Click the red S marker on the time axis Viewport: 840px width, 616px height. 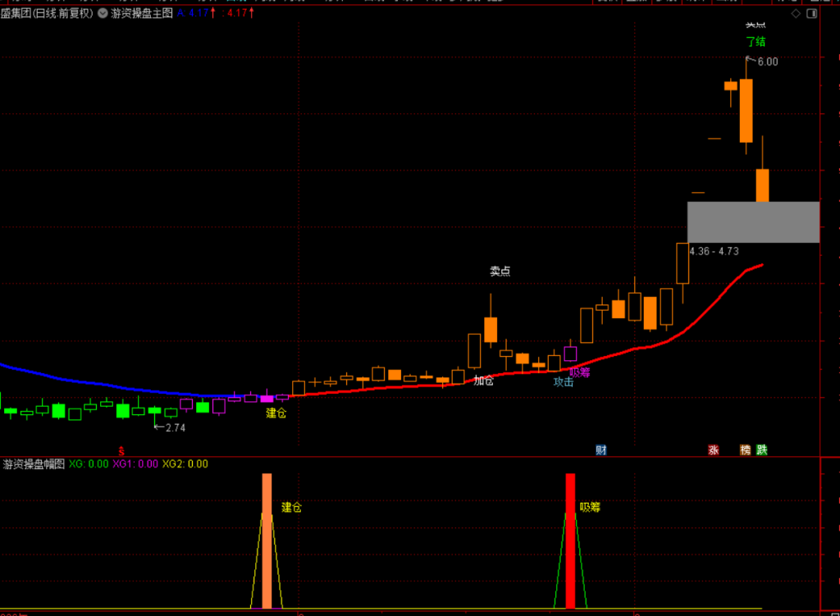pos(121,451)
